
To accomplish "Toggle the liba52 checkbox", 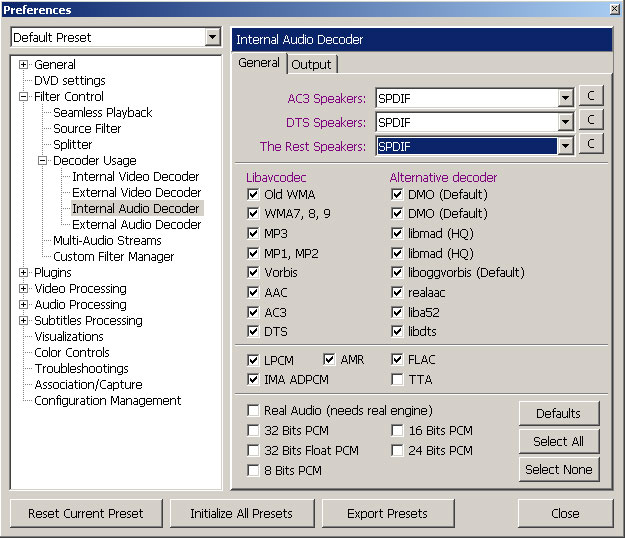I will pos(397,312).
